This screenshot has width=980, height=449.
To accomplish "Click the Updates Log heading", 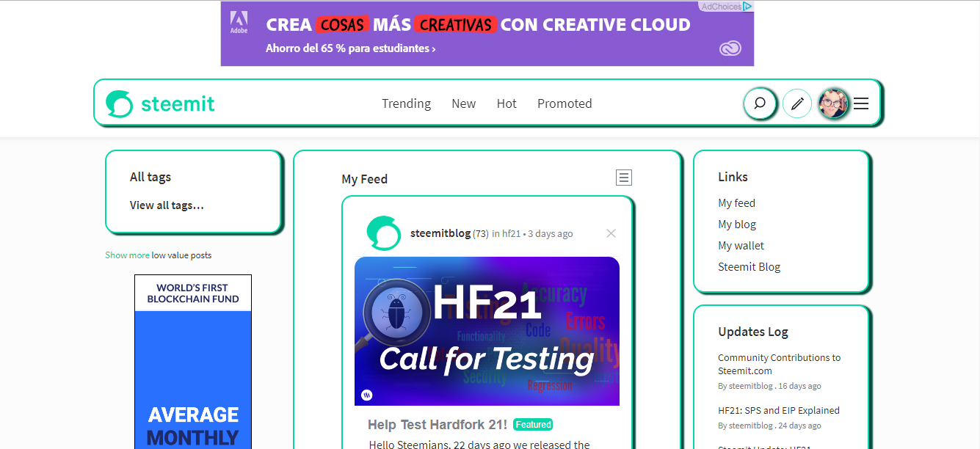I will point(753,332).
